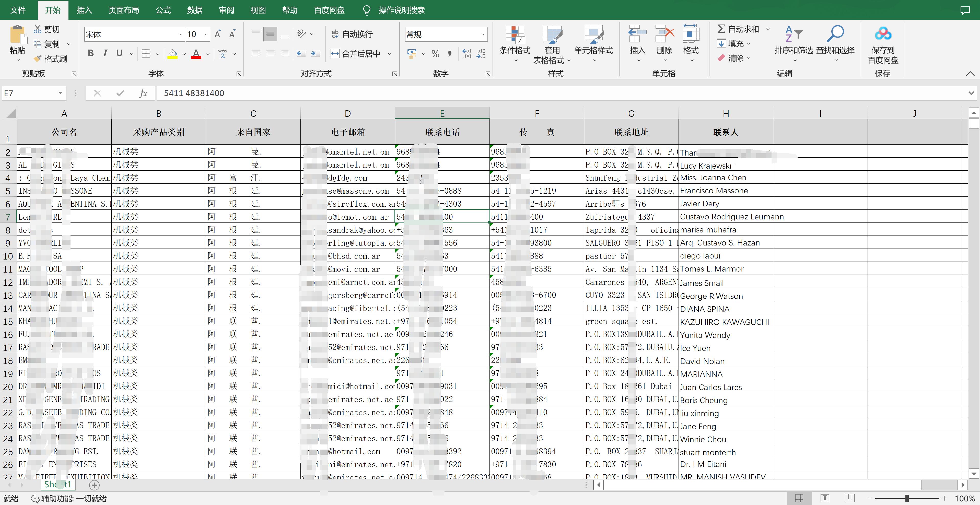Switch to the Review (审阅) tab
Image resolution: width=980 pixels, height=505 pixels.
click(226, 10)
